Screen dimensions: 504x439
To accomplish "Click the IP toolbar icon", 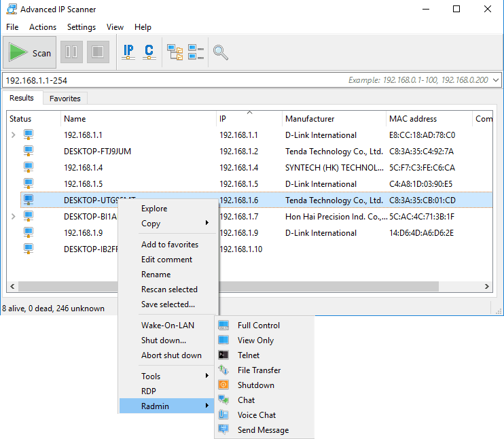I will [x=128, y=52].
